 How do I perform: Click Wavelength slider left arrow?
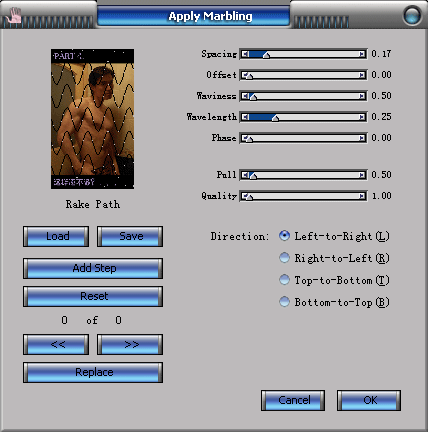(245, 117)
